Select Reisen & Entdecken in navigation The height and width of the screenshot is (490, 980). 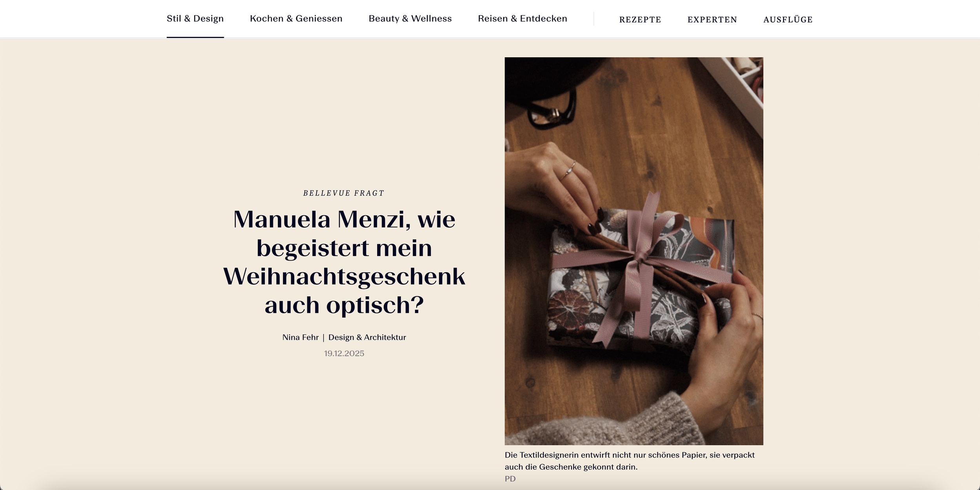(x=523, y=18)
